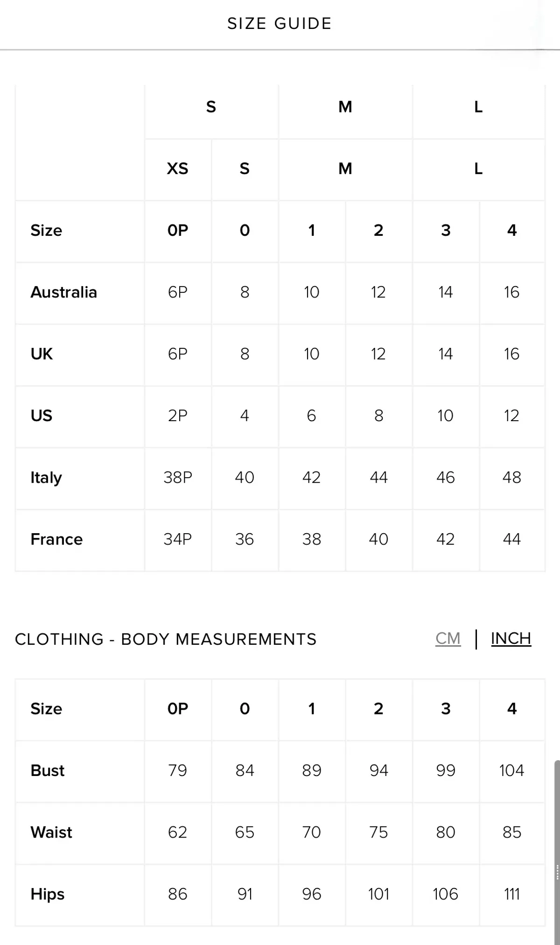Select the US row label

(x=42, y=416)
